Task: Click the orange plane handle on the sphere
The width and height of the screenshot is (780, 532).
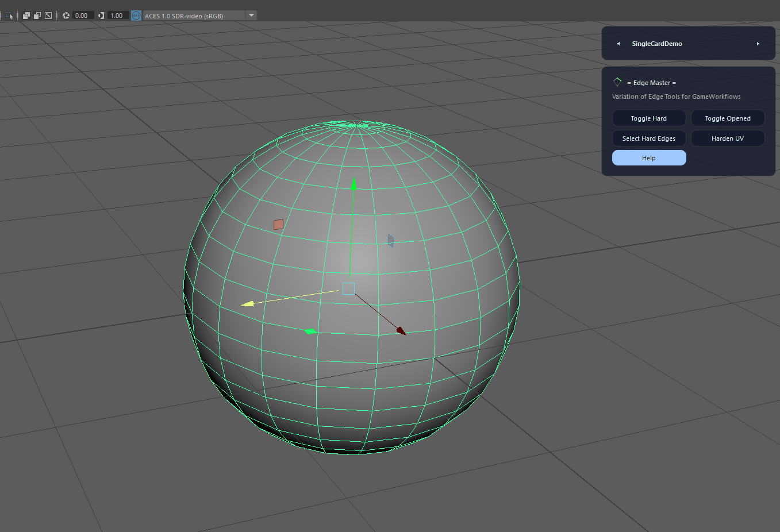Action: 278,224
